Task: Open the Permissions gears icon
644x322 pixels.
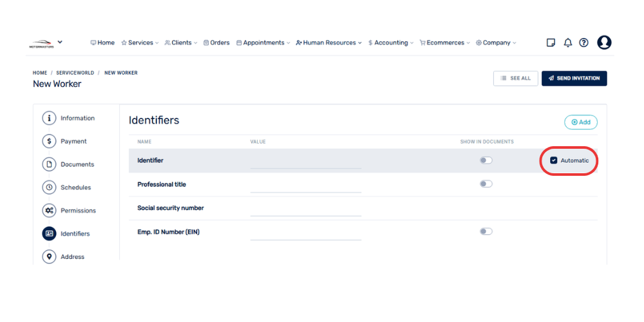Action: 49,211
